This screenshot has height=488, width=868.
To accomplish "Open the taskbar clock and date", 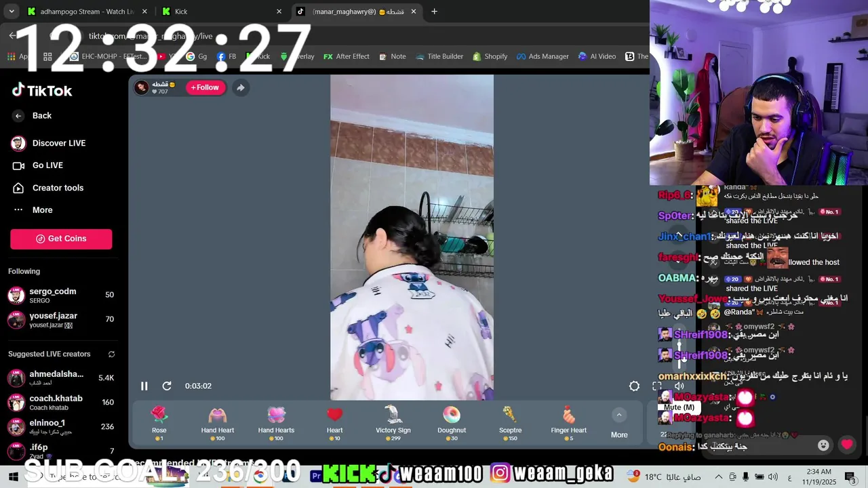I will tap(819, 476).
